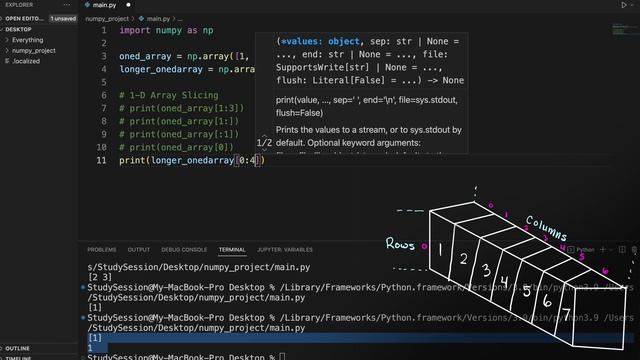Screen dimensions: 640x360
Task: Click print(longer_onedarray[0:4]) on line 11
Action: pos(192,160)
